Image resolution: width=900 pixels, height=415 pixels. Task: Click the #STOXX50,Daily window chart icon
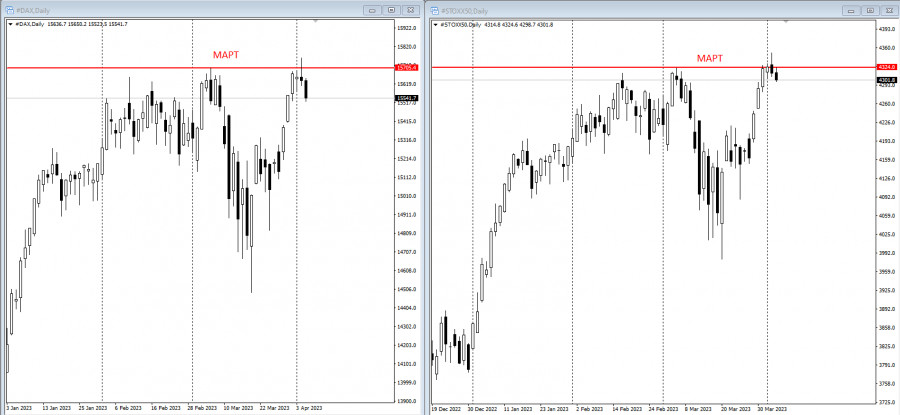[434, 10]
